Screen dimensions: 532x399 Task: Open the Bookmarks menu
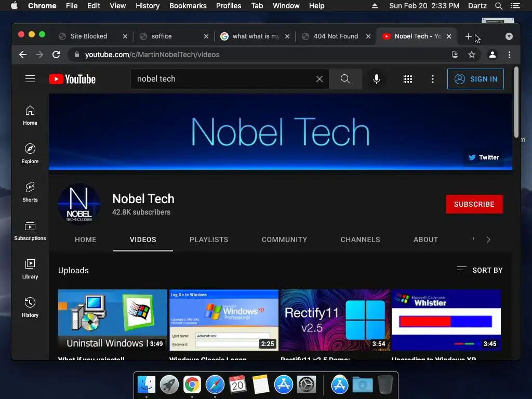[188, 6]
